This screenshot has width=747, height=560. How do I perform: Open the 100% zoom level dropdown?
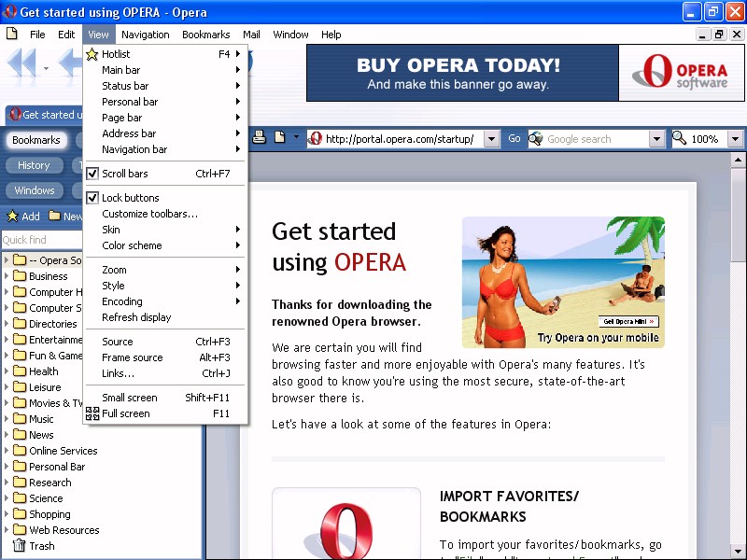pyautogui.click(x=735, y=139)
